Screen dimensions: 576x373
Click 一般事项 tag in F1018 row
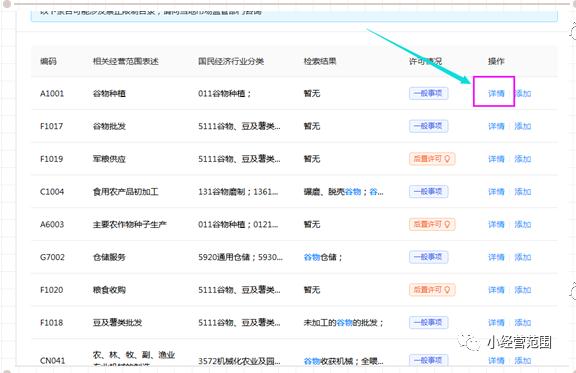428,322
